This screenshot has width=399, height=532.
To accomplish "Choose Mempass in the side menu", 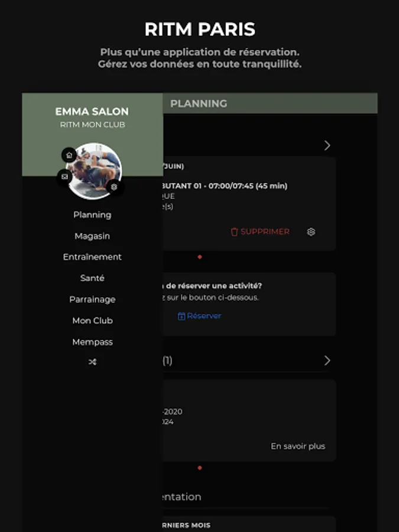I will [92, 342].
